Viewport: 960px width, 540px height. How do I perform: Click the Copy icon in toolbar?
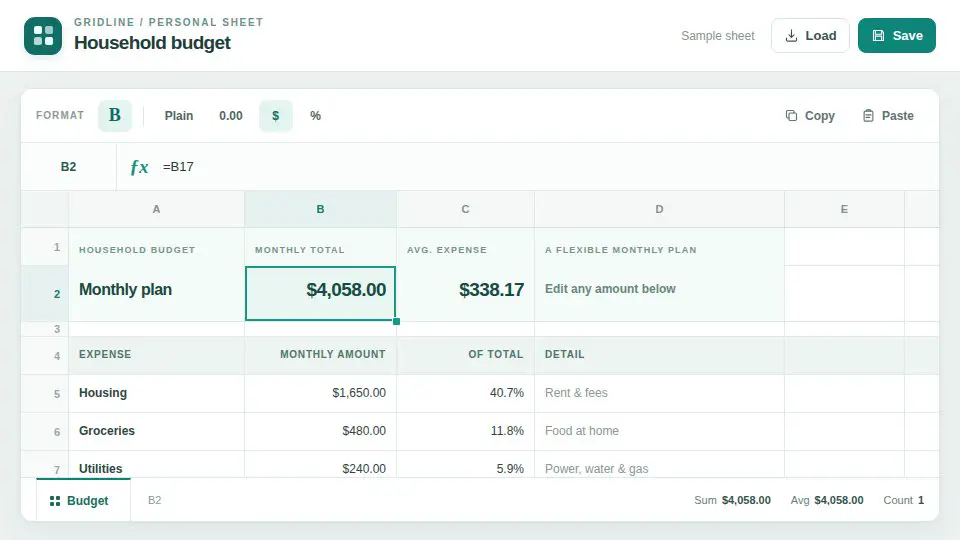point(791,116)
